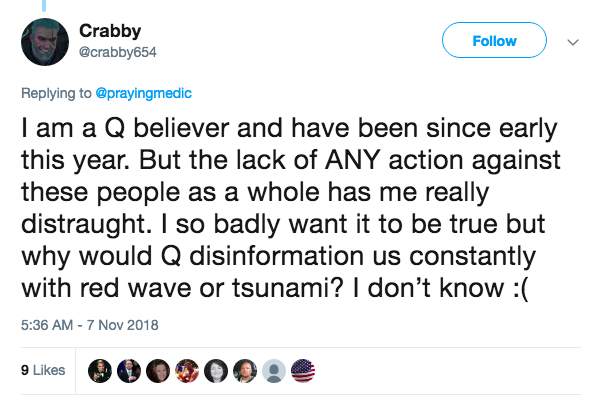Open the American flag liker avatar
Screen dimensions: 610x397
303,371
